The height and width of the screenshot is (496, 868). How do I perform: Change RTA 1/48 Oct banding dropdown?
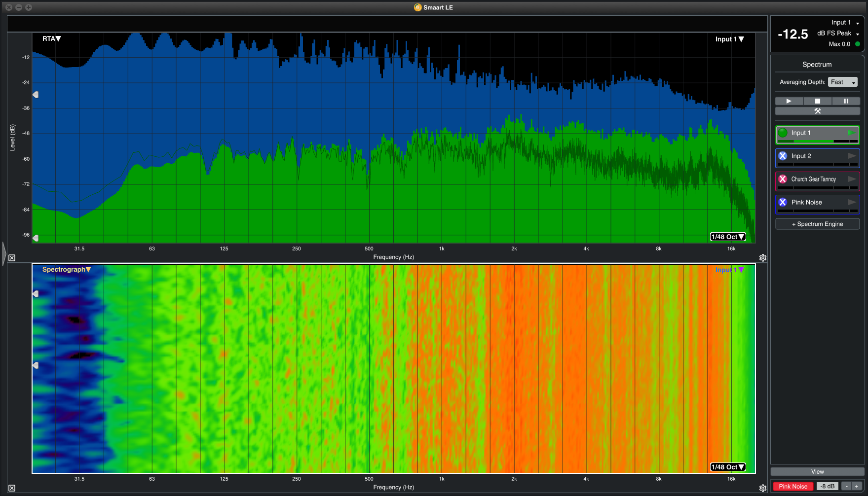point(728,237)
